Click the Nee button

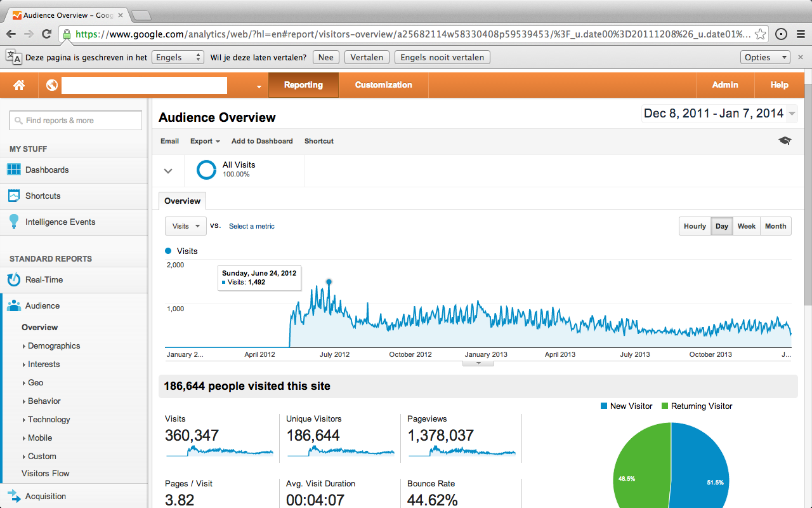coord(325,57)
